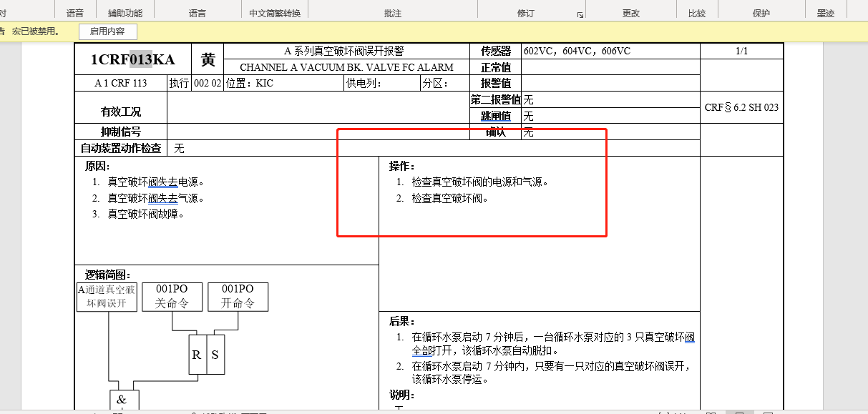Image resolution: width=868 pixels, height=414 pixels.
Task: Click the 黄 color level cell
Action: tap(208, 59)
